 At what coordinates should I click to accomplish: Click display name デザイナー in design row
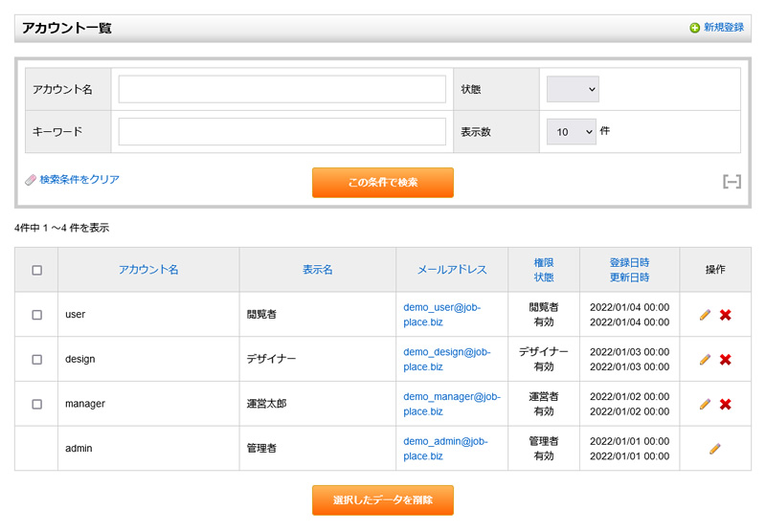[x=271, y=359]
